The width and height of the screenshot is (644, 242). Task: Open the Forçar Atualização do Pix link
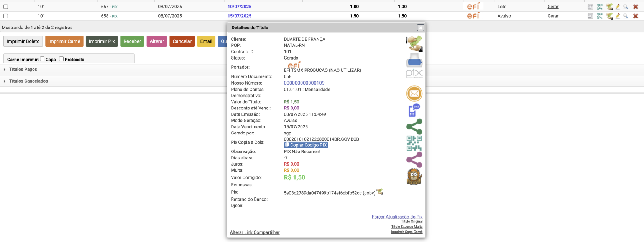pos(397,217)
